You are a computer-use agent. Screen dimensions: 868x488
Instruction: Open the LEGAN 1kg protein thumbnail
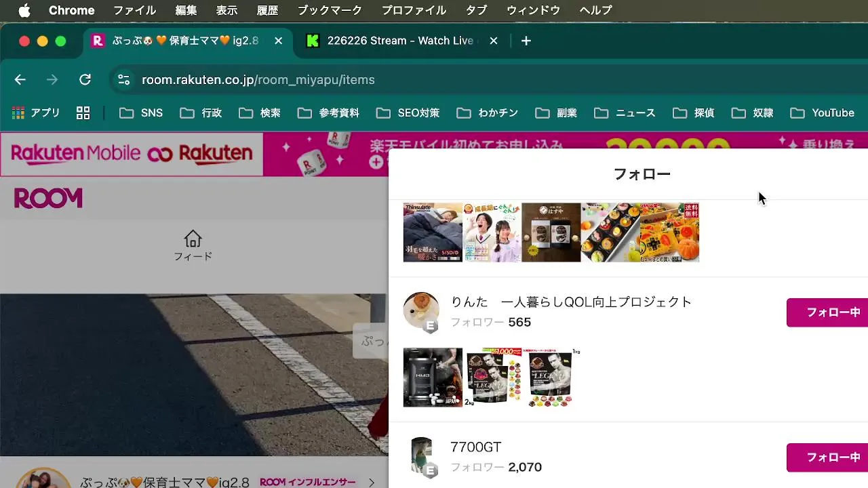[551, 378]
